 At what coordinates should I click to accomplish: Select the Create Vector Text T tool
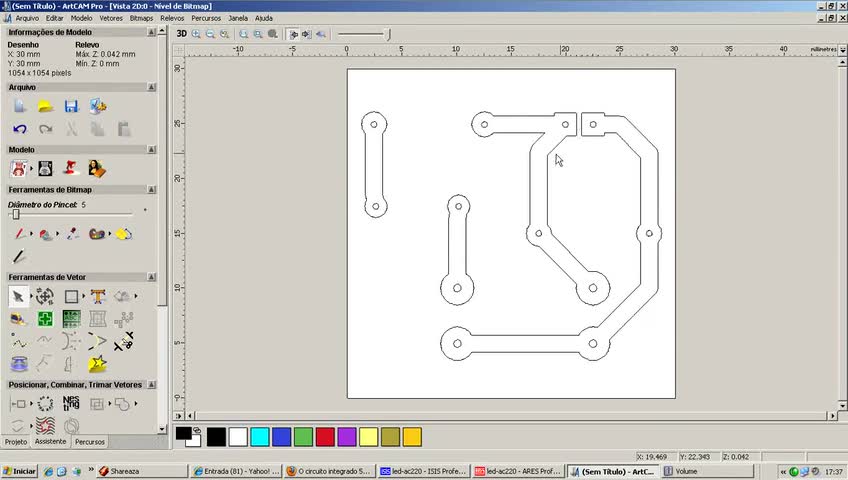[x=97, y=296]
